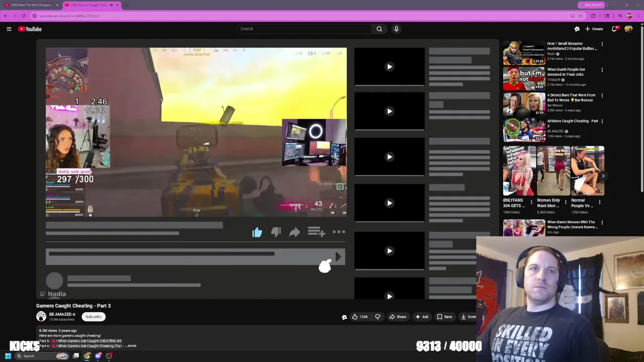Open the browser extensions puzzle icon
644x362 pixels.
593,16
